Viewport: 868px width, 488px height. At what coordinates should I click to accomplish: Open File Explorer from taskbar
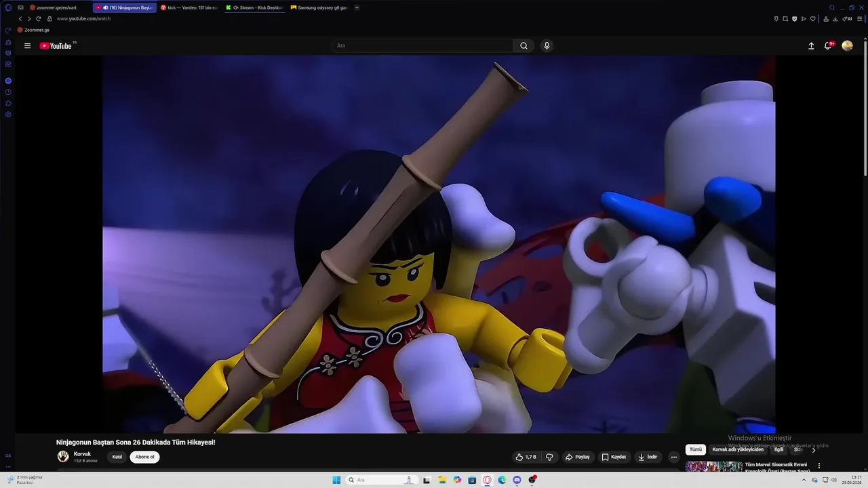[x=441, y=480]
